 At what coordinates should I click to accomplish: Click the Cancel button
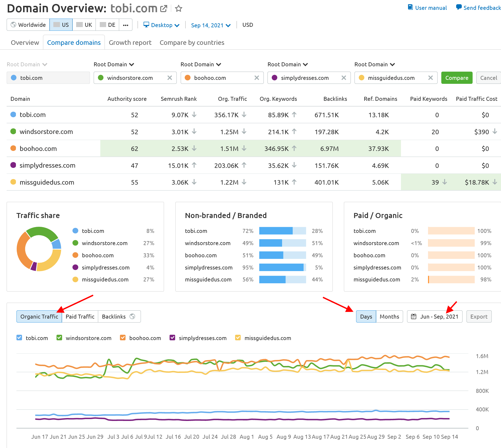489,78
